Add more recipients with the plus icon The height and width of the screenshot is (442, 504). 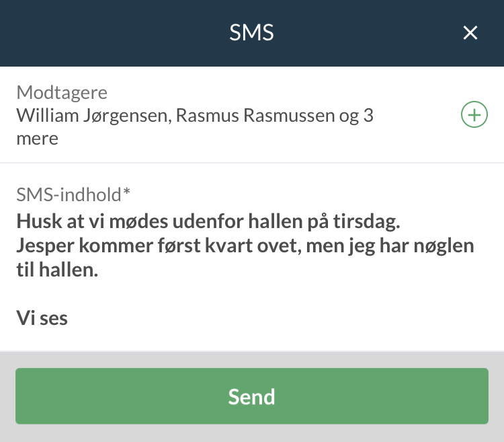coord(474,115)
